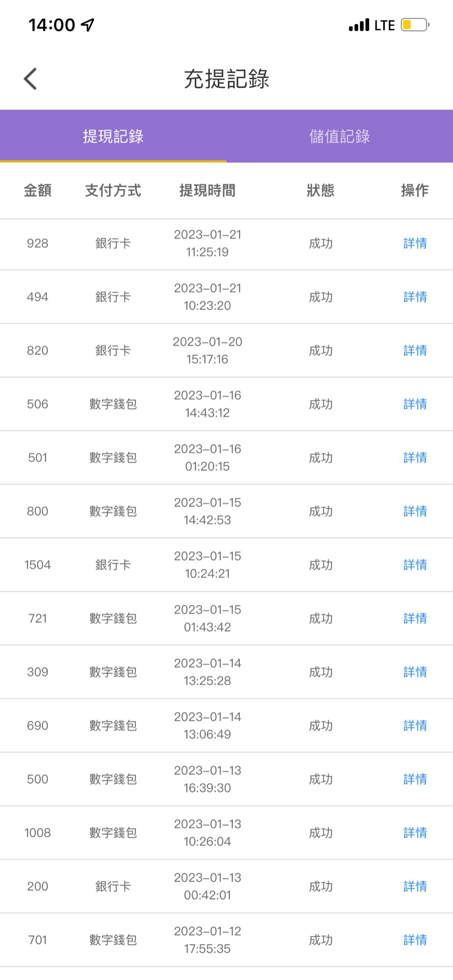Tap the cellular signal bars icon
Viewport: 453px width, 980px height.
click(359, 25)
